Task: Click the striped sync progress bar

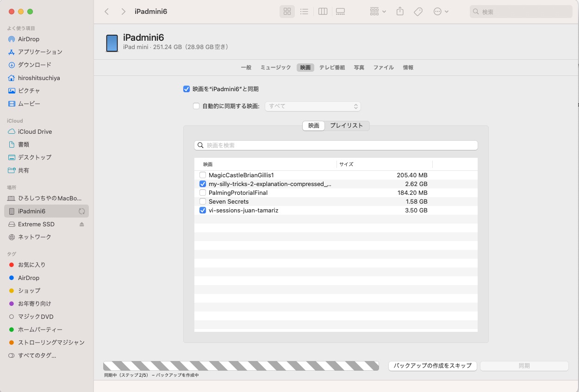Action: point(241,366)
